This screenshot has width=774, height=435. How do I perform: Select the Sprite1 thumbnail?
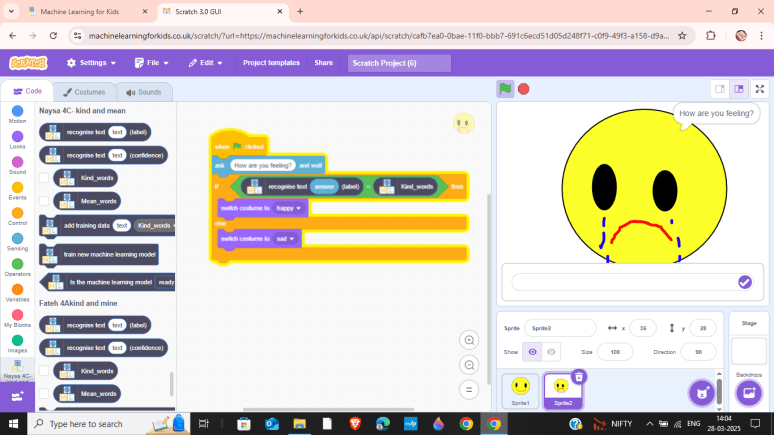[520, 388]
